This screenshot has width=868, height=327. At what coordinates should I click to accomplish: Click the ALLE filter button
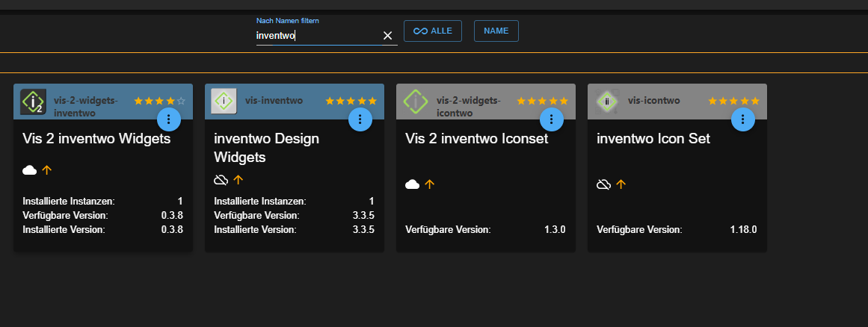coord(433,31)
